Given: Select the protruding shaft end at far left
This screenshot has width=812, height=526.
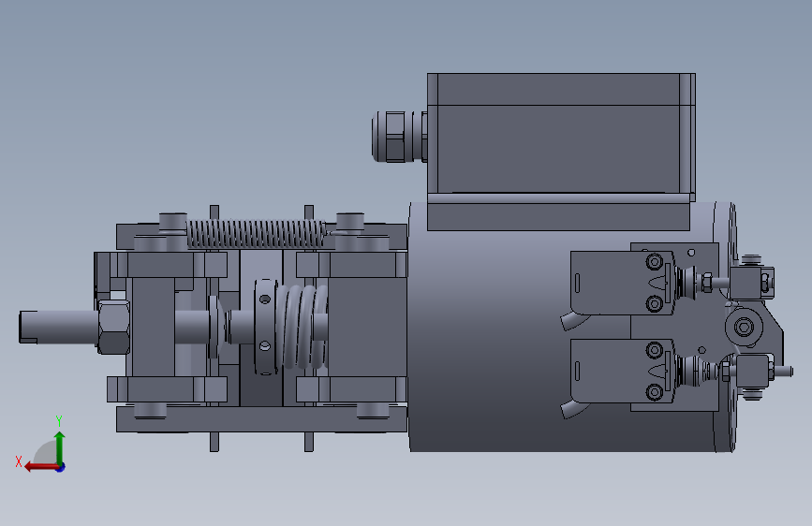Looking at the screenshot, I should pyautogui.click(x=57, y=327).
